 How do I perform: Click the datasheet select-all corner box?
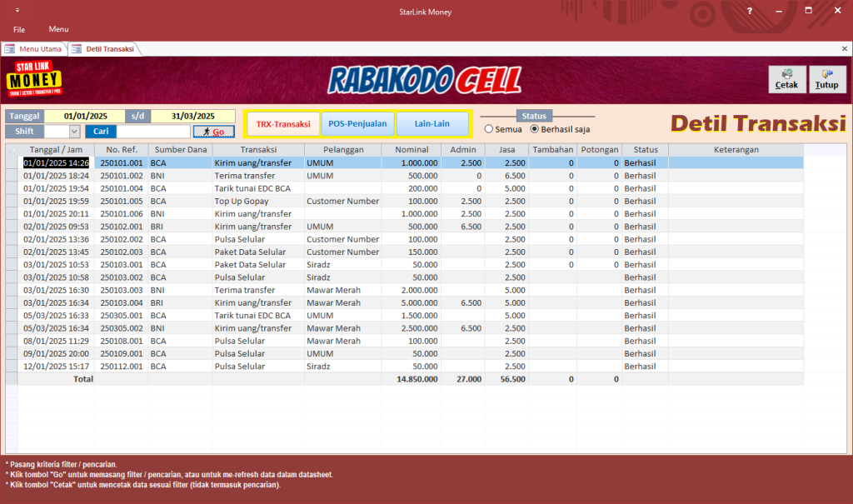pos(12,150)
